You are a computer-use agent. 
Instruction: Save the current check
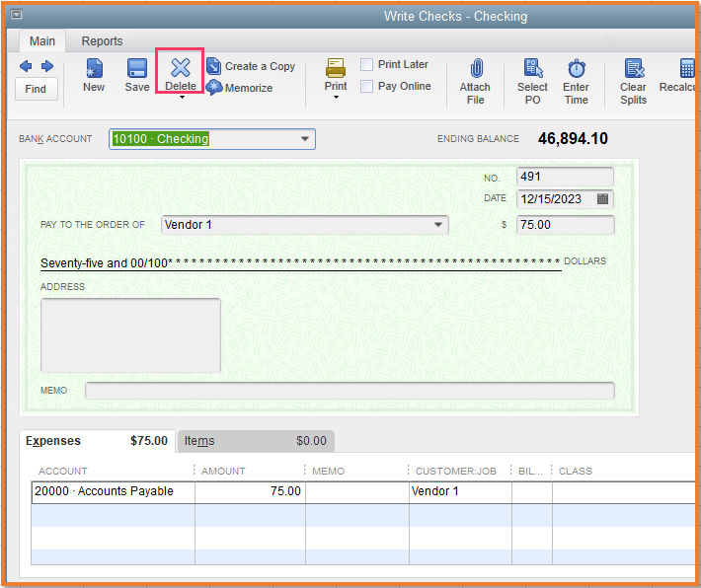[137, 76]
